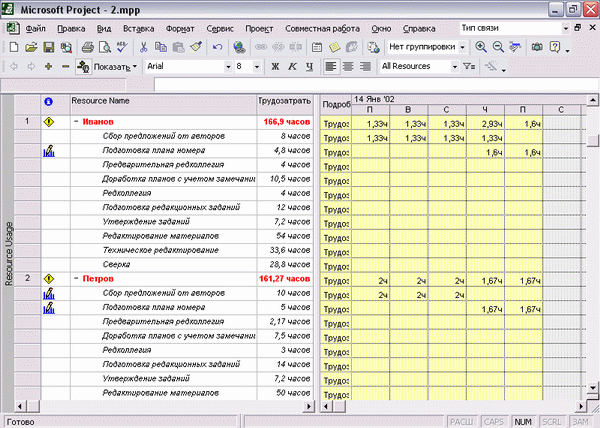Open the Совместная работа menu

[322, 29]
